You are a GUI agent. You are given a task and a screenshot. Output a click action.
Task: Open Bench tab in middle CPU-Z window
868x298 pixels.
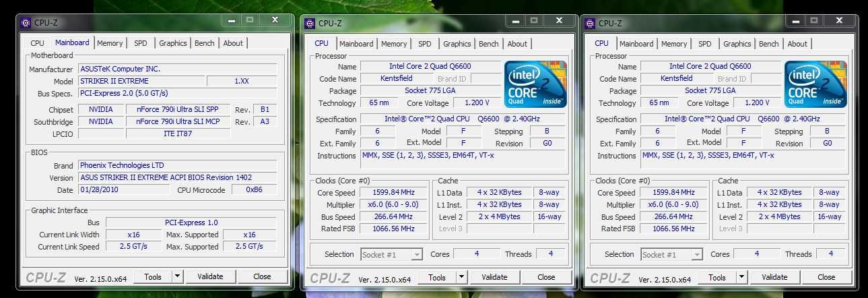click(x=489, y=44)
